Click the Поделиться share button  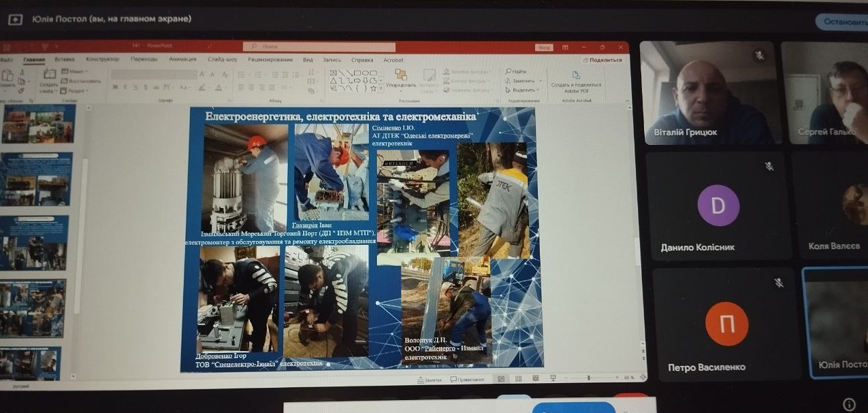pyautogui.click(x=602, y=60)
